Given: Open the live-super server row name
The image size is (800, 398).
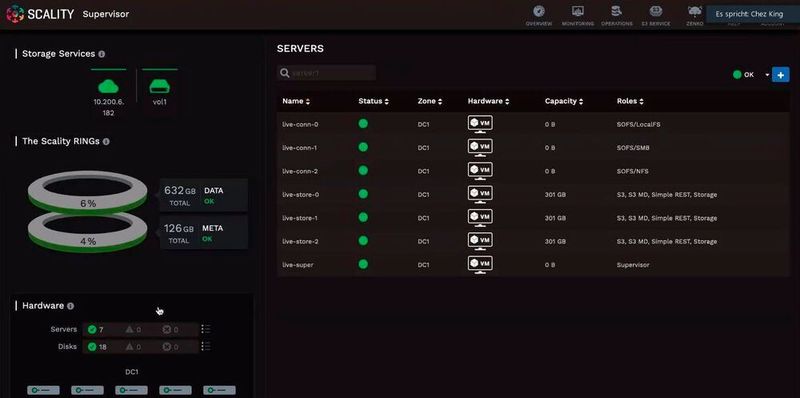Looking at the screenshot, I should coord(297,265).
